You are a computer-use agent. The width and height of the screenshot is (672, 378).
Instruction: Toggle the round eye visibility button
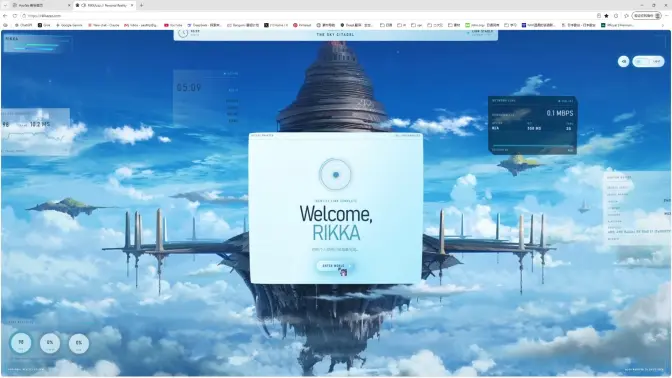click(x=624, y=61)
